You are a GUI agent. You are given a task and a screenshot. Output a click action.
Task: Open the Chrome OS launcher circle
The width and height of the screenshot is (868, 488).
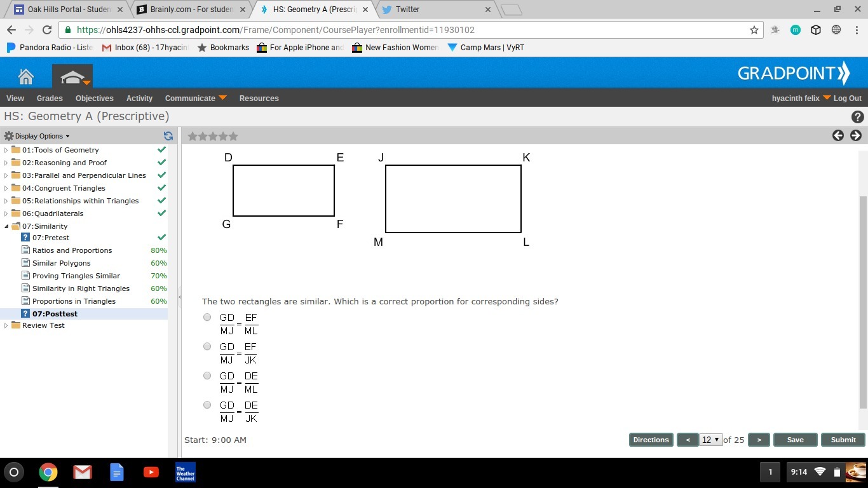[x=14, y=472]
